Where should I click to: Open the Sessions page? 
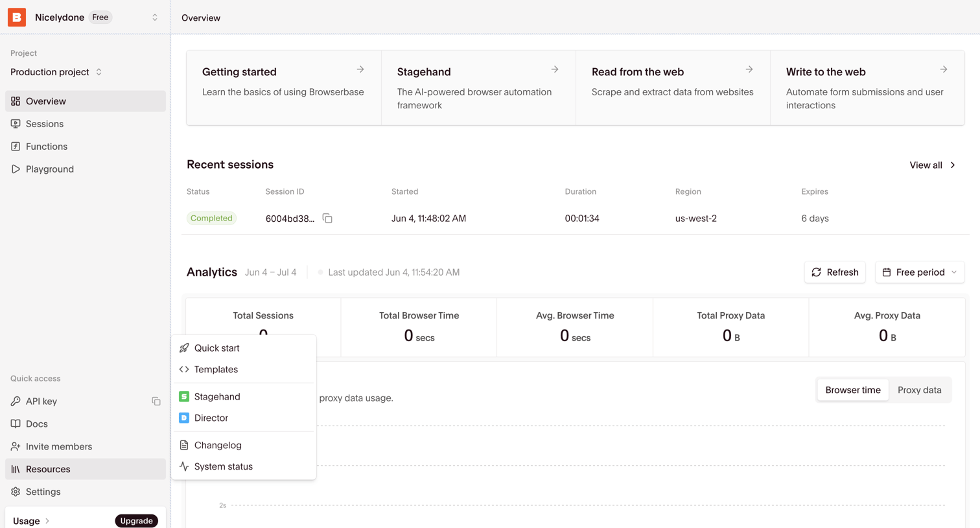[x=86, y=124]
